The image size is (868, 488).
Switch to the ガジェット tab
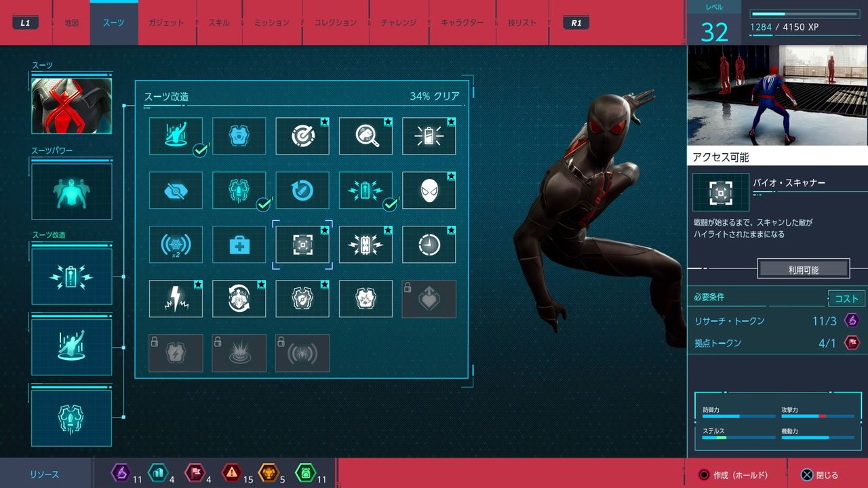tap(166, 22)
